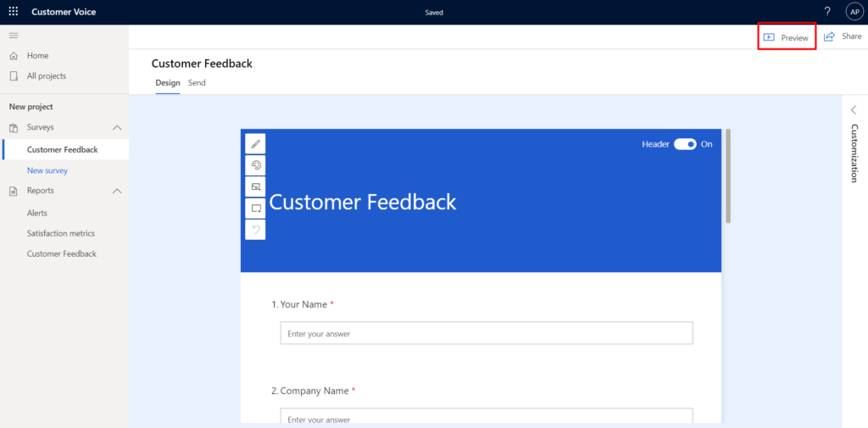Click the header image icon

255,186
